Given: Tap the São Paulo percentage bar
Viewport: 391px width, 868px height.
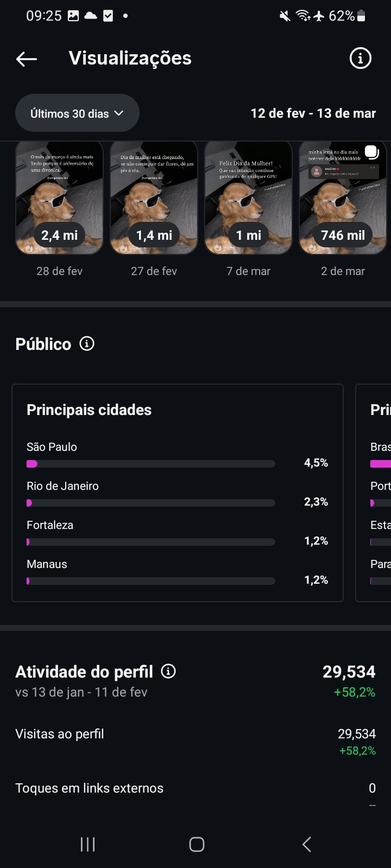Looking at the screenshot, I should coord(150,464).
